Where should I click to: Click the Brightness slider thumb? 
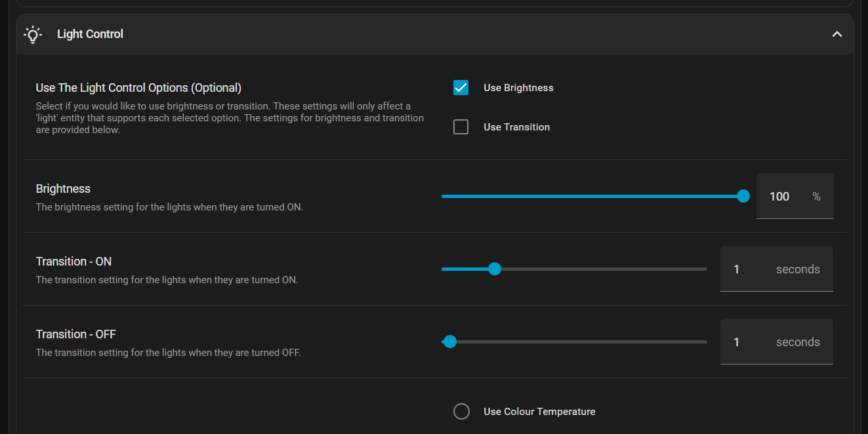click(743, 196)
